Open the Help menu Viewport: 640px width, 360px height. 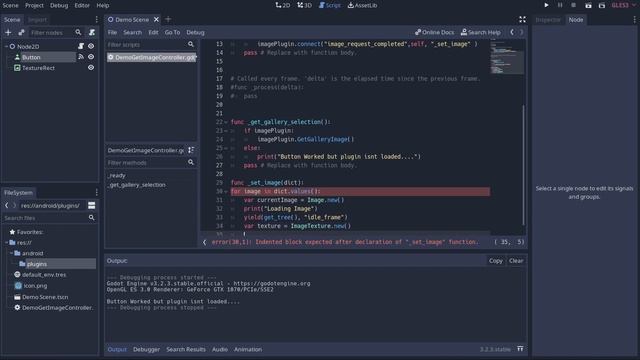click(102, 5)
